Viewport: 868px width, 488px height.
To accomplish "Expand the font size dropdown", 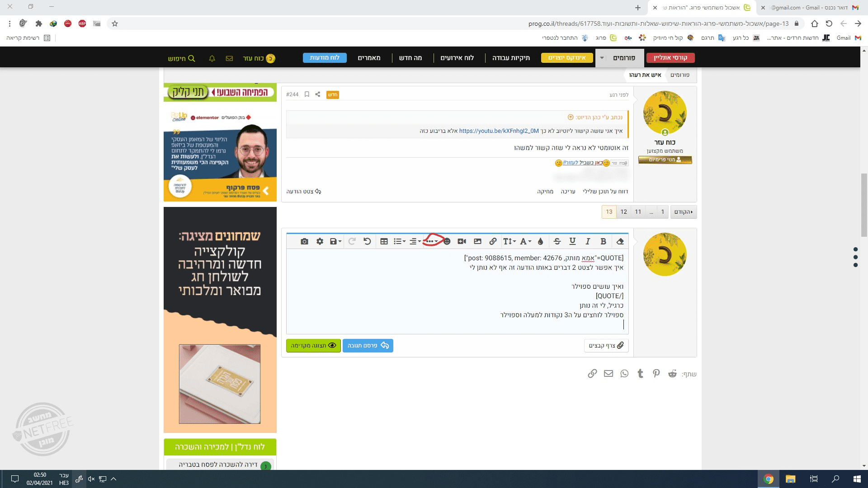I will (509, 241).
